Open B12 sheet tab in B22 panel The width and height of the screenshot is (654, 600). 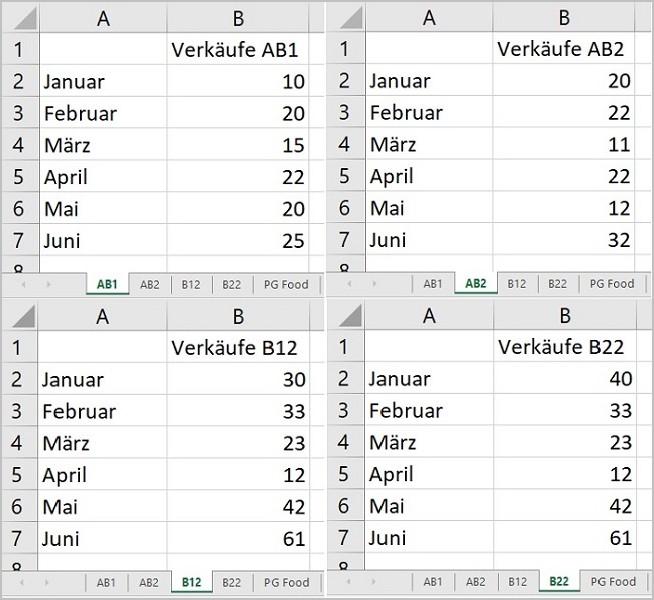click(517, 582)
